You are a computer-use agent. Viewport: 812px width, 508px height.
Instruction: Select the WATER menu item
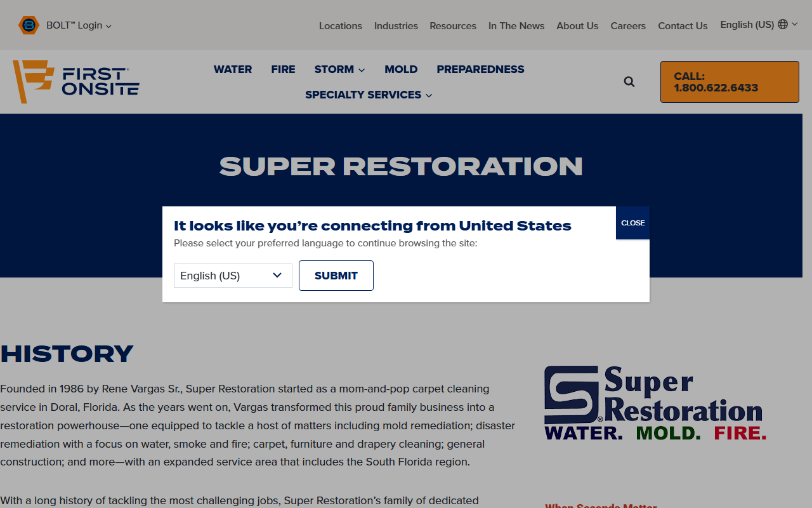point(233,69)
